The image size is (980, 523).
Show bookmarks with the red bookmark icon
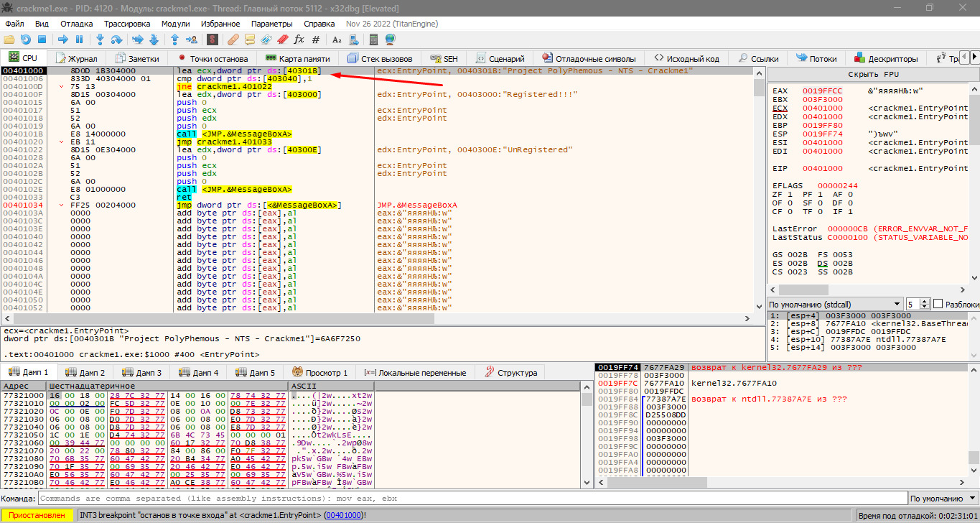click(x=283, y=39)
